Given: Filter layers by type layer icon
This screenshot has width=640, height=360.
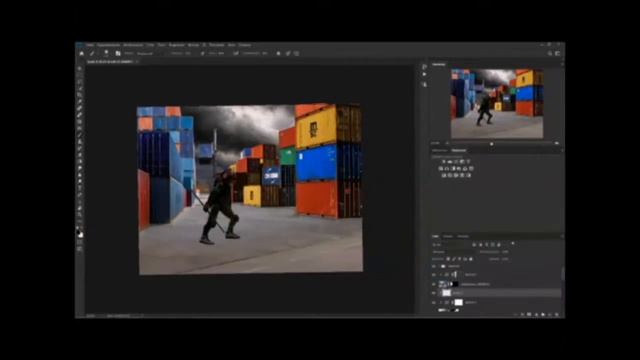Looking at the screenshot, I should coord(487,244).
